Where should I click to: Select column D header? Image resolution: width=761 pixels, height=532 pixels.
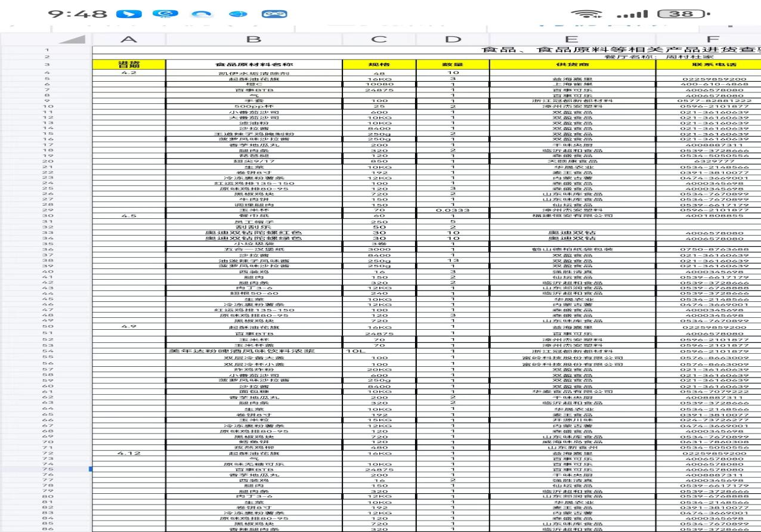pyautogui.click(x=453, y=39)
